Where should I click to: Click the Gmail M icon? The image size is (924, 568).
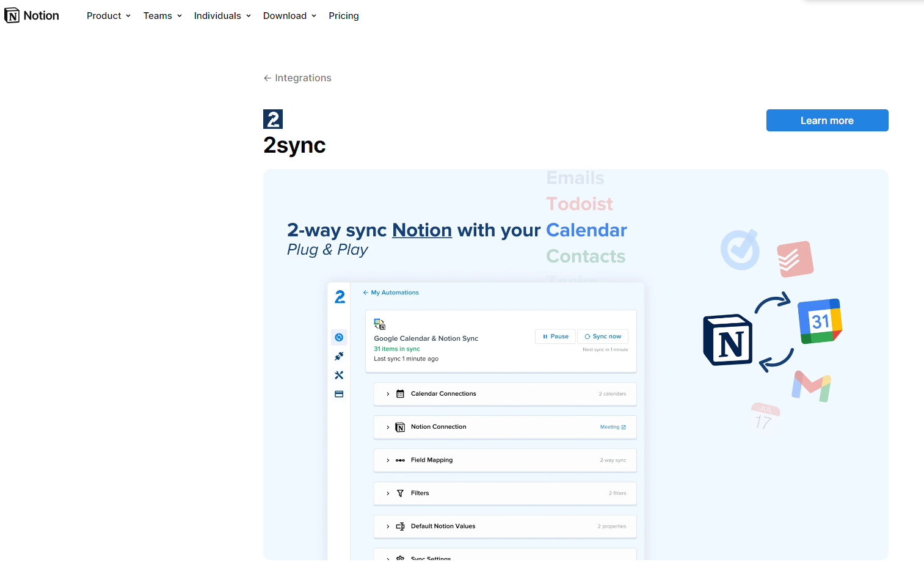812,386
